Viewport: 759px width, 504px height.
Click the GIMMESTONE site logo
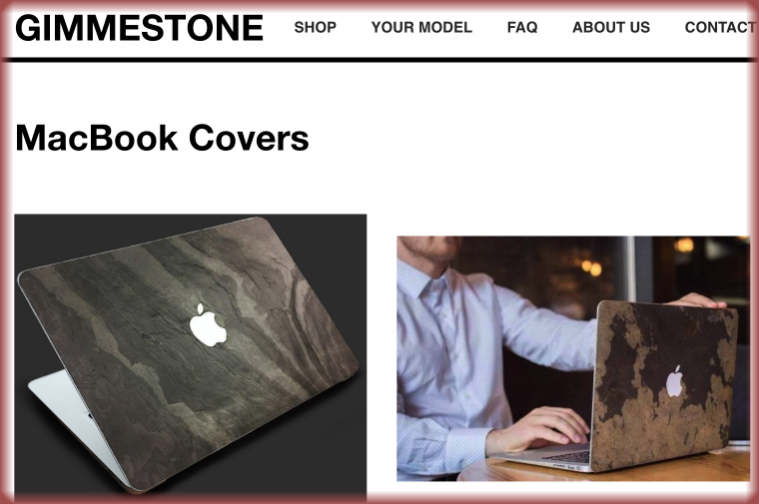[x=139, y=28]
